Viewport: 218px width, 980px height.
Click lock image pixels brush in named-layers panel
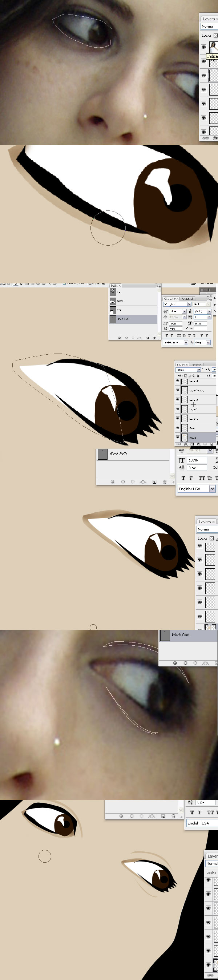tap(190, 376)
